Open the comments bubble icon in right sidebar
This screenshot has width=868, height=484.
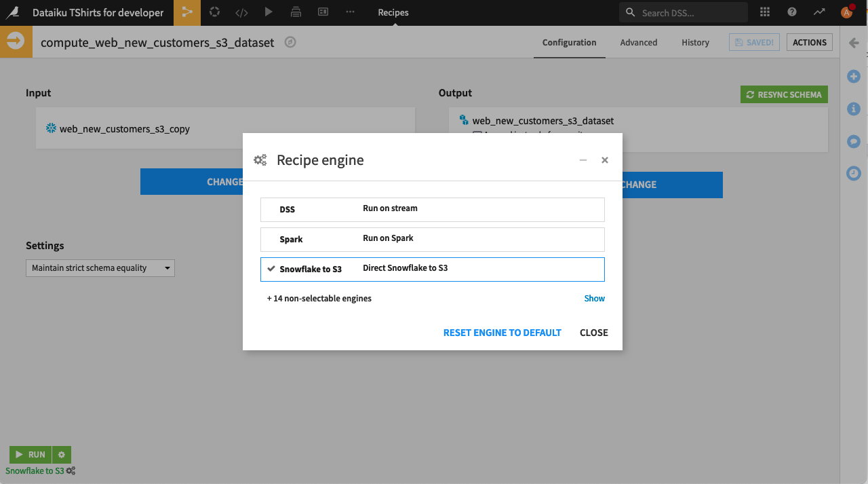click(853, 141)
